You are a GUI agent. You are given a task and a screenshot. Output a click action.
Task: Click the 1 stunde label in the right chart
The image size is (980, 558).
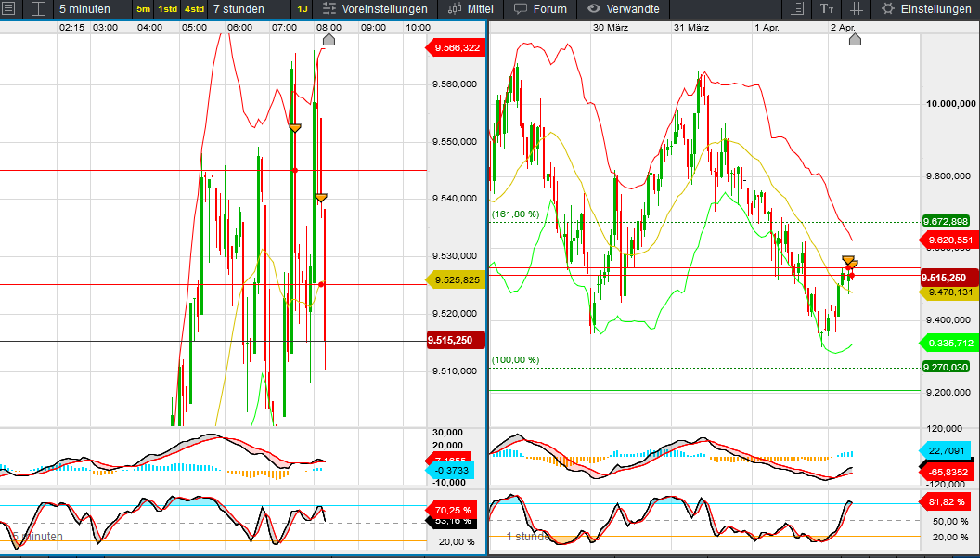tap(528, 536)
